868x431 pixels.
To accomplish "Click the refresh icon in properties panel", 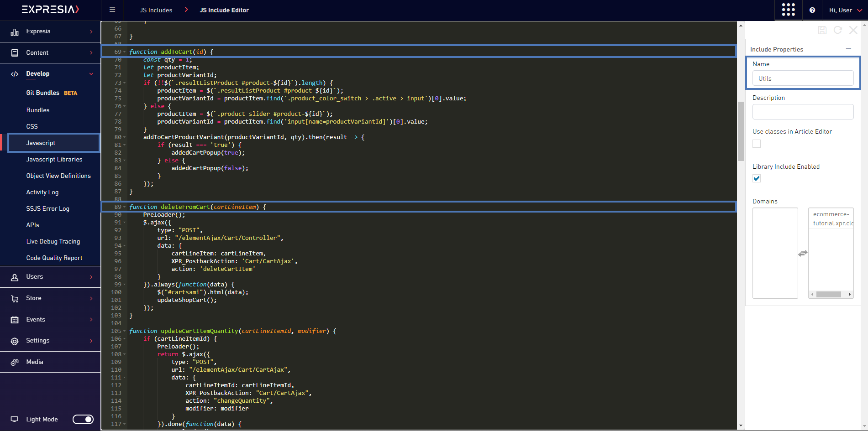I will [837, 30].
